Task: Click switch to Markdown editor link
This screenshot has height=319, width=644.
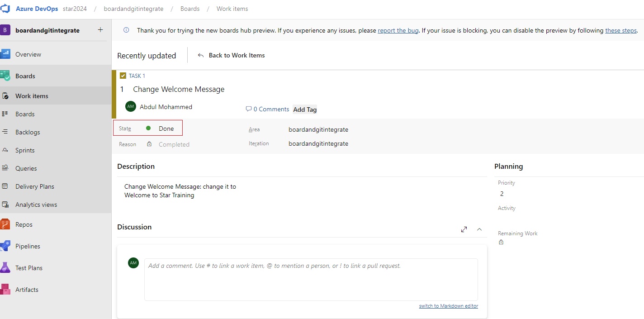Action: coord(449,306)
